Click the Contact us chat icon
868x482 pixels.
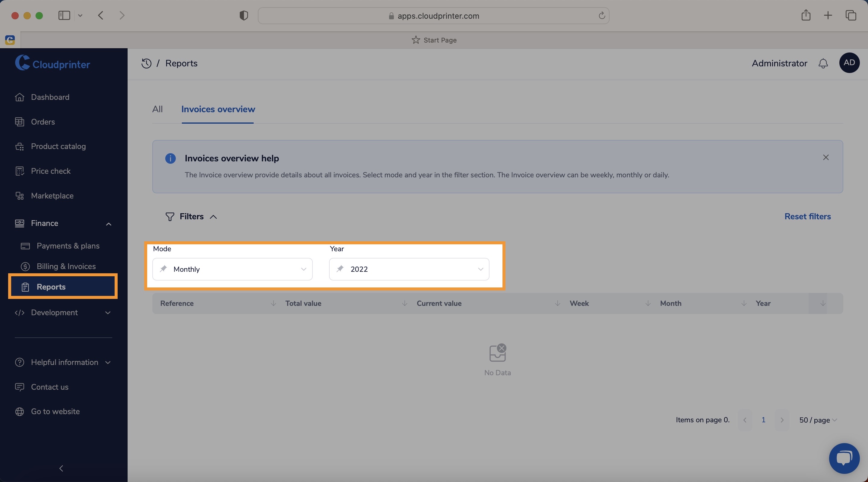20,387
